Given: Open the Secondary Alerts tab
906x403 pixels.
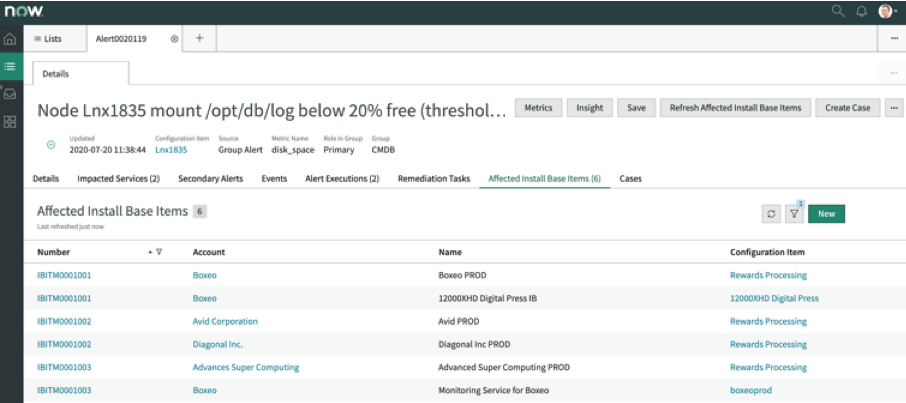Looking at the screenshot, I should pyautogui.click(x=210, y=179).
